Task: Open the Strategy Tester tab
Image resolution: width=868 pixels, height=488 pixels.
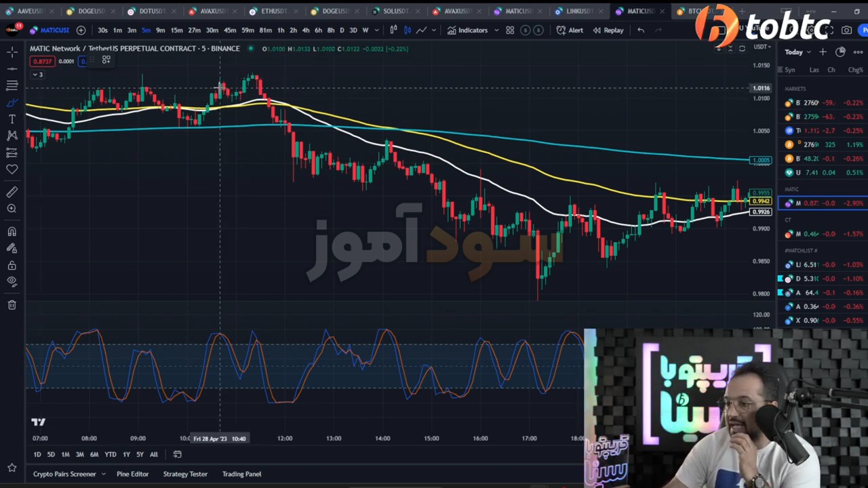Action: [185, 474]
